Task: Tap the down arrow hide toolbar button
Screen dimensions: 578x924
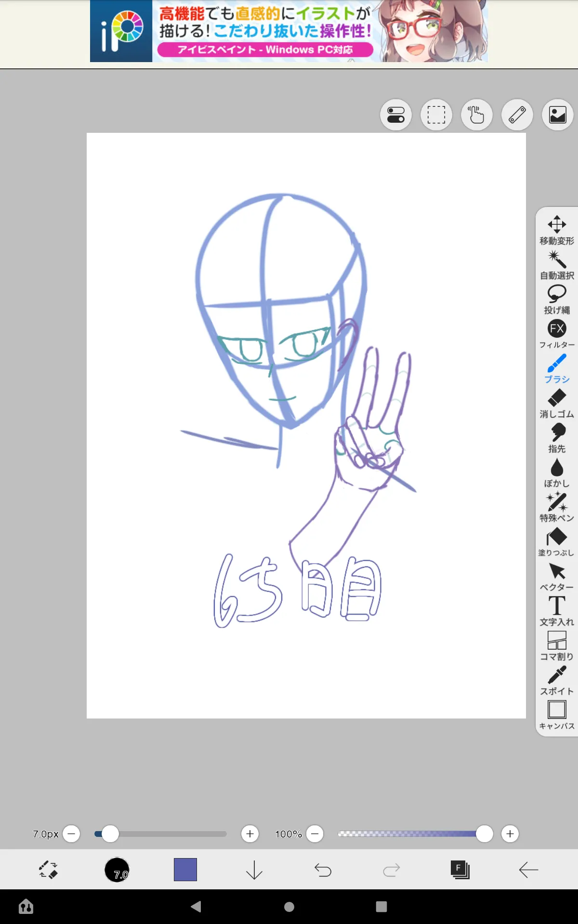Action: click(254, 870)
